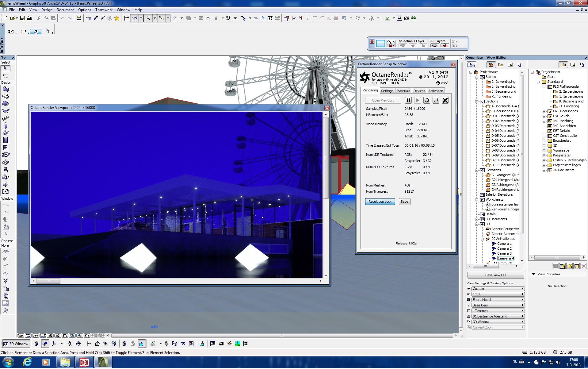
Task: Expand the GVL Gevels folder
Action: pyautogui.click(x=544, y=116)
